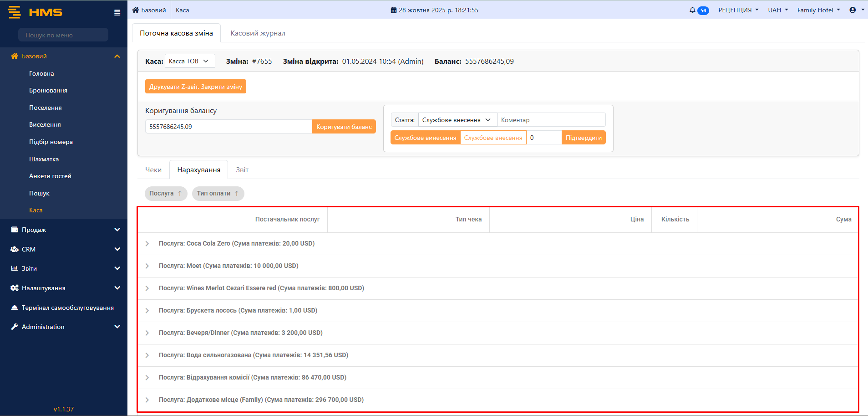
Task: Click the Коригувати баланс button
Action: tap(344, 127)
